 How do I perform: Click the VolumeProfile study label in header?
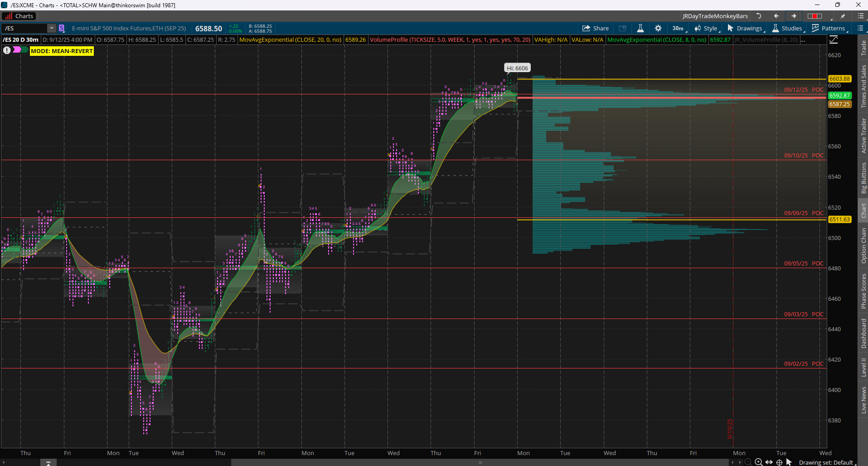click(450, 39)
